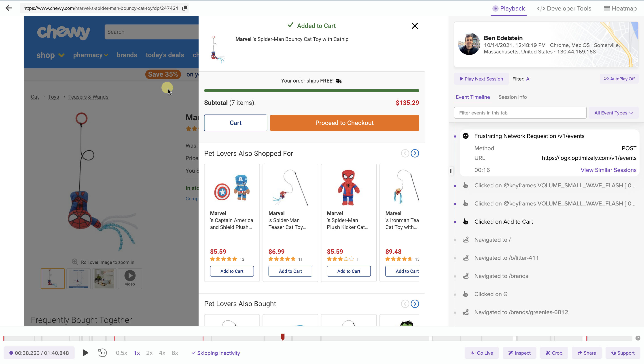Click next arrow in Also Shopped For
The height and width of the screenshot is (364, 644).
(415, 153)
